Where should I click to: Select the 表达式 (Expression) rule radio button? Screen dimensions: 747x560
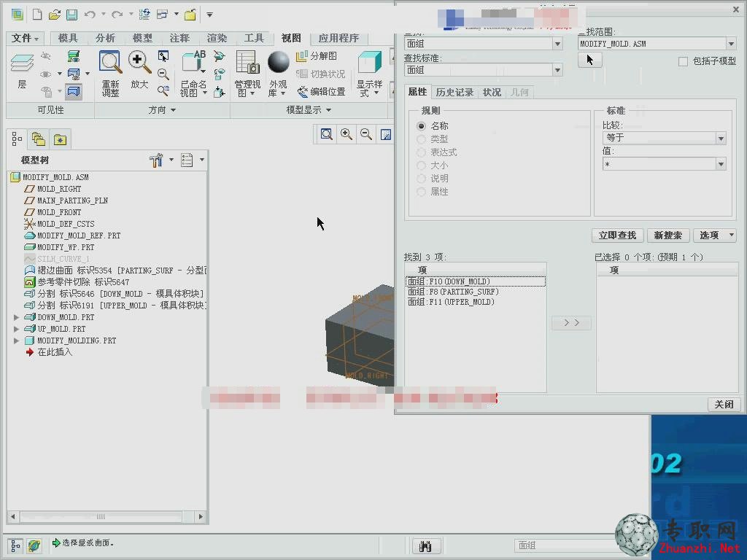point(421,152)
